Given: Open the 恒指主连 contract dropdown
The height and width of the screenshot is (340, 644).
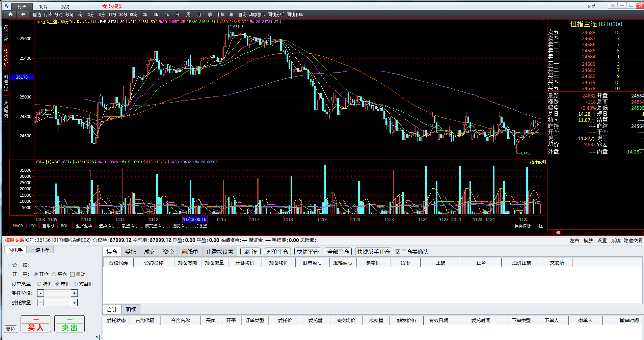Looking at the screenshot, I should [x=50, y=22].
